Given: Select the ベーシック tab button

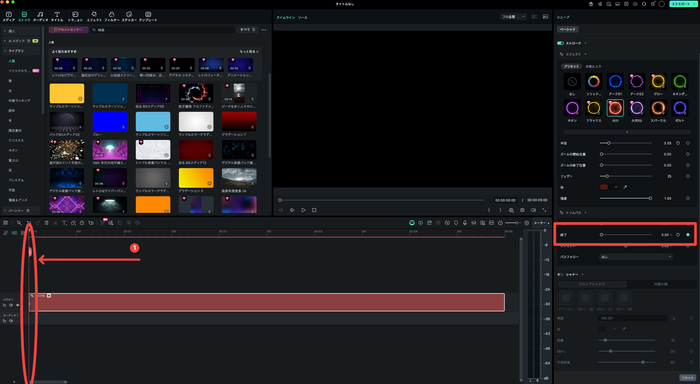Looking at the screenshot, I should tap(568, 29).
